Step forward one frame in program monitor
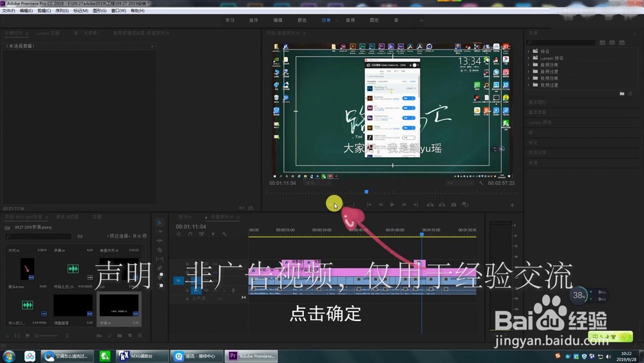This screenshot has height=363, width=644. point(404,204)
